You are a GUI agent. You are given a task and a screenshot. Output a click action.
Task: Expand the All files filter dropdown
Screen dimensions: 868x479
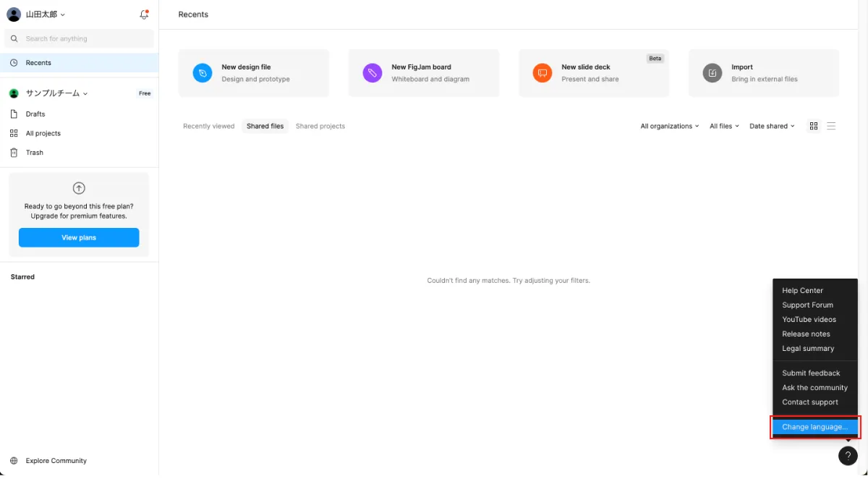(724, 126)
